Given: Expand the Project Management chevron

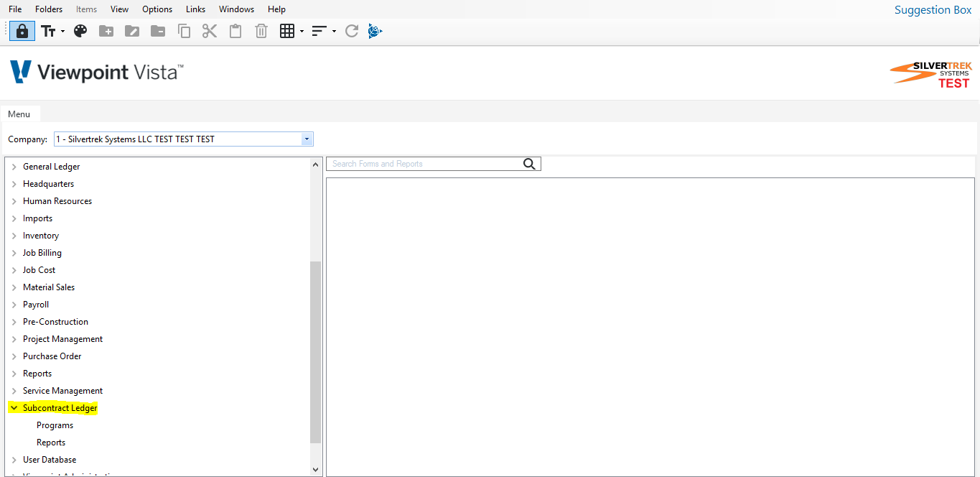Looking at the screenshot, I should click(x=14, y=339).
